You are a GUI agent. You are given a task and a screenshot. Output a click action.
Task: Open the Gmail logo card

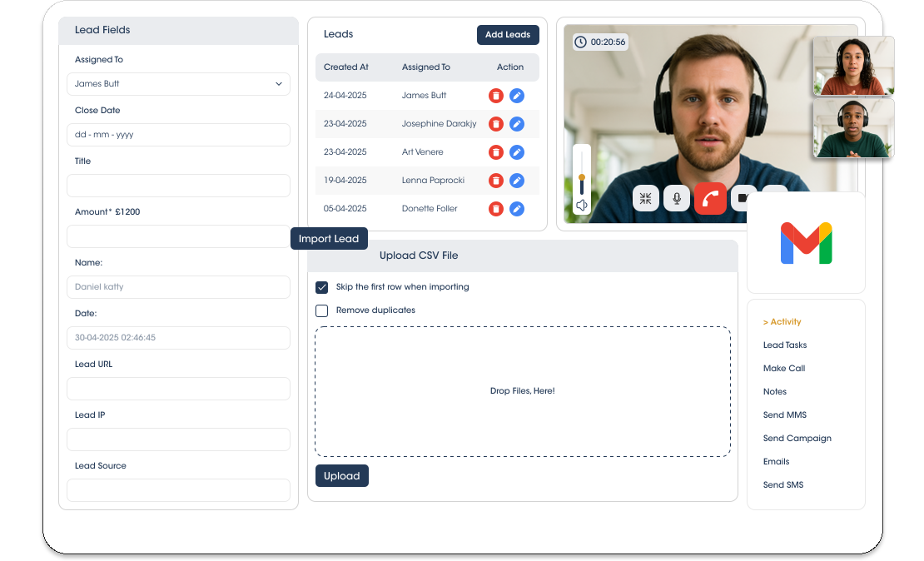click(806, 243)
